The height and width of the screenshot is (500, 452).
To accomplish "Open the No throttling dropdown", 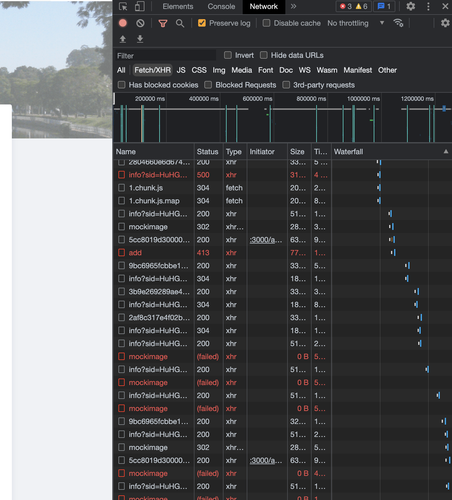I will click(x=356, y=23).
